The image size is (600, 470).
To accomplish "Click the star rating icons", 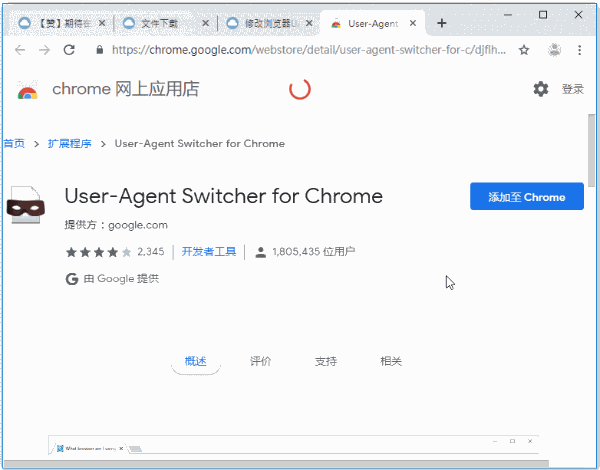I will click(x=99, y=252).
